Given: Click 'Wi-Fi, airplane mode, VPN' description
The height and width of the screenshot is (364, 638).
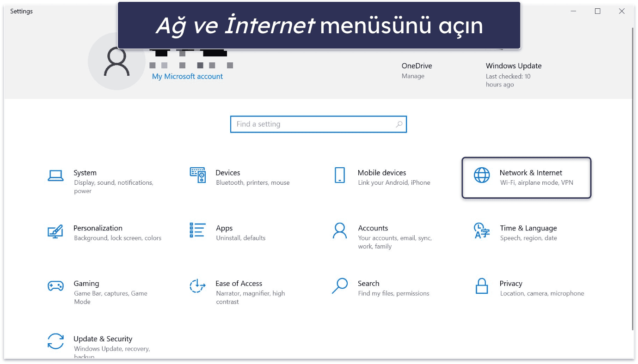Looking at the screenshot, I should (x=537, y=182).
